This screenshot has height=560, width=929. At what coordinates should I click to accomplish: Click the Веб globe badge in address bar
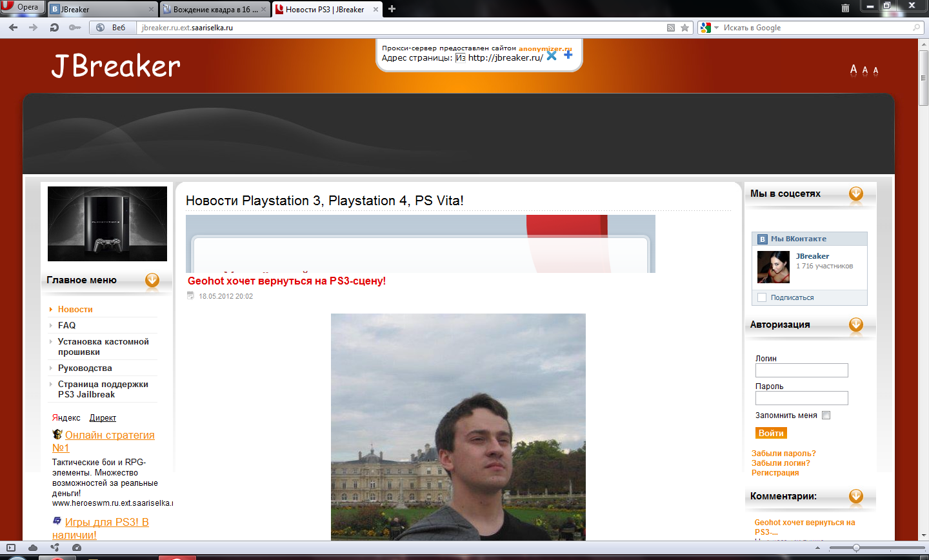(112, 28)
